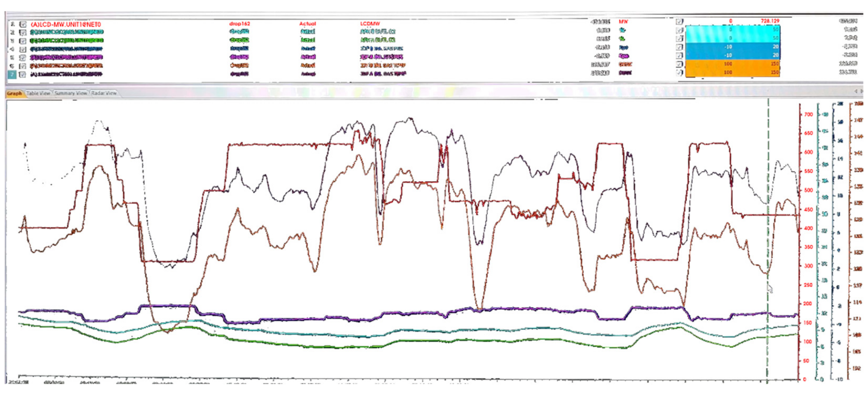This screenshot has height=394, width=868.
Task: Toggle the left checkbox of green row 3
Action: [23, 41]
